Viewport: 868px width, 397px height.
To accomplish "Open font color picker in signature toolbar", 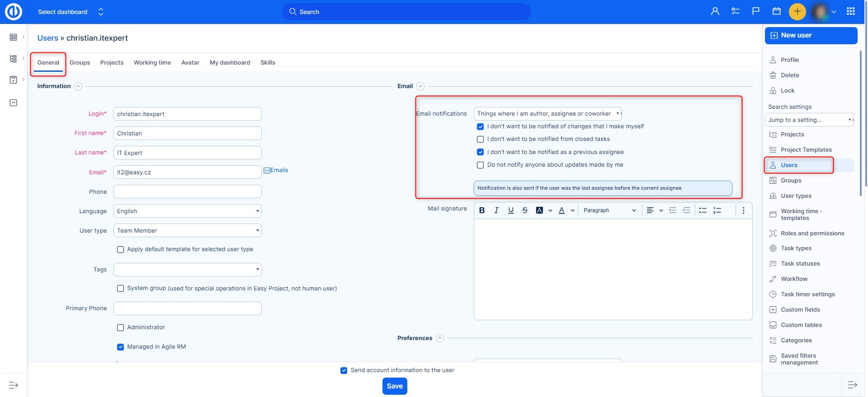I will 561,210.
